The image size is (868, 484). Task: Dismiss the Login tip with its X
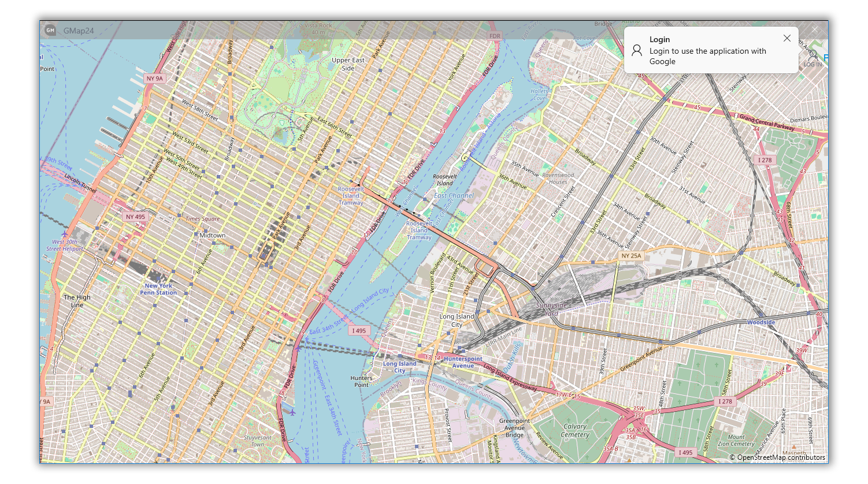click(787, 38)
